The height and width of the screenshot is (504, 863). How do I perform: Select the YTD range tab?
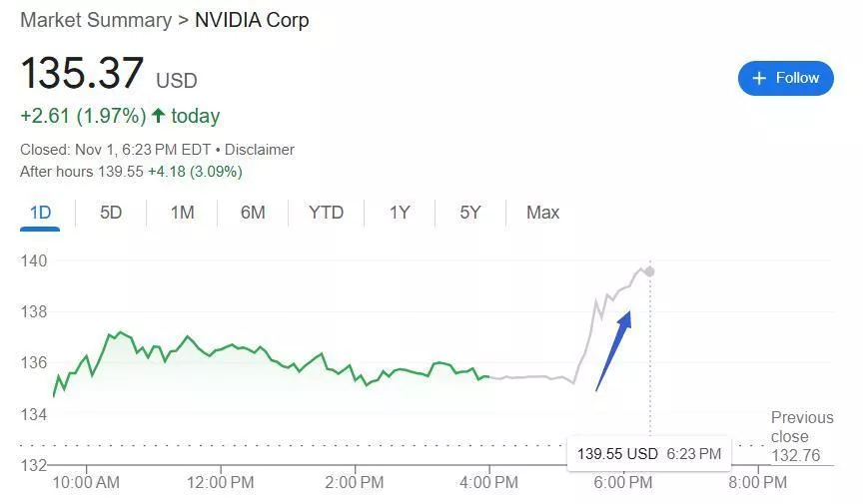coord(326,213)
